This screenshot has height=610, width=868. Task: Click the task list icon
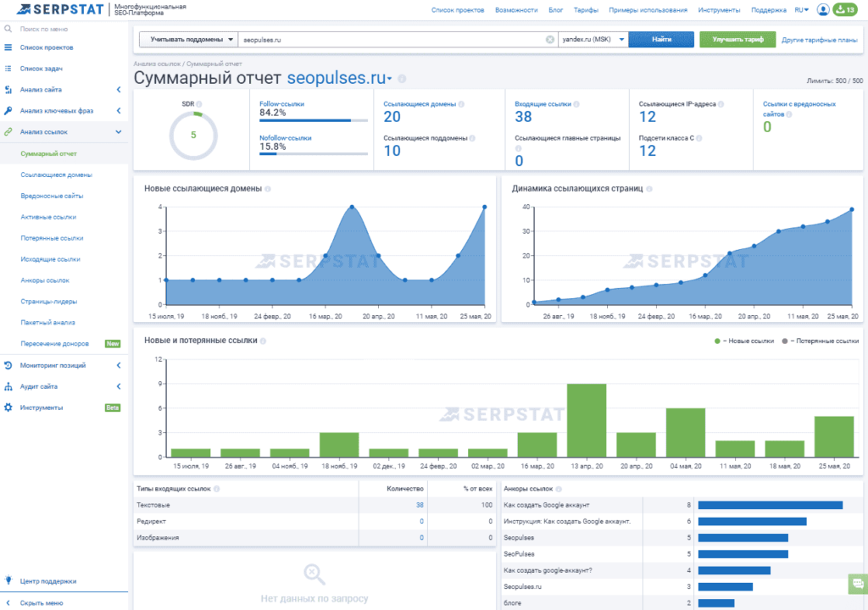click(8, 69)
